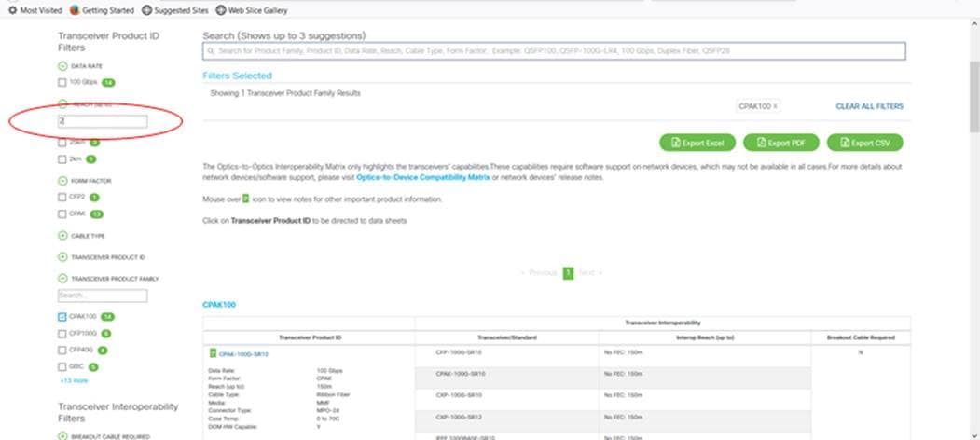Screen dimensions: 980x440
Task: Click the page vertical scrollbar thumb
Action: (974, 97)
